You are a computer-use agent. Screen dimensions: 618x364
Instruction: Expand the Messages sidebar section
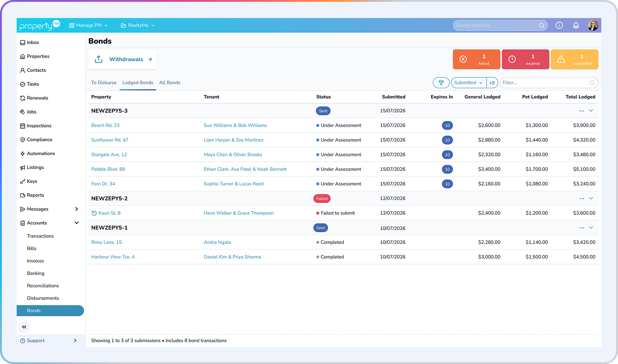click(77, 209)
